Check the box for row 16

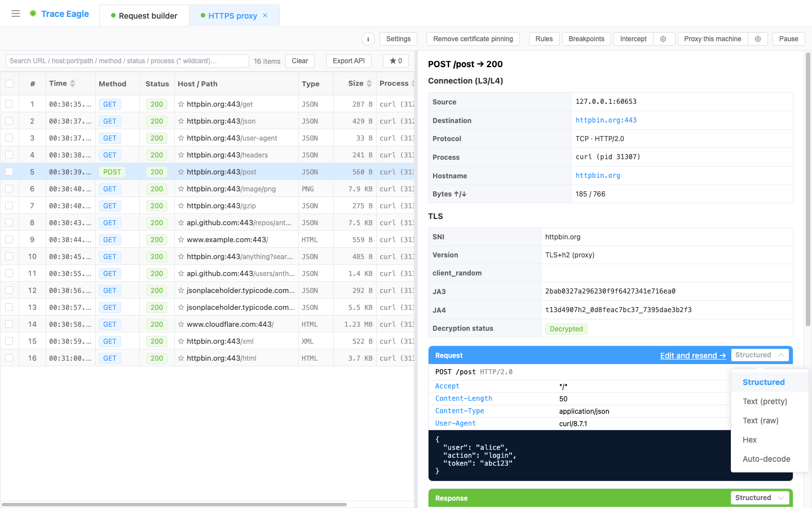tap(9, 358)
